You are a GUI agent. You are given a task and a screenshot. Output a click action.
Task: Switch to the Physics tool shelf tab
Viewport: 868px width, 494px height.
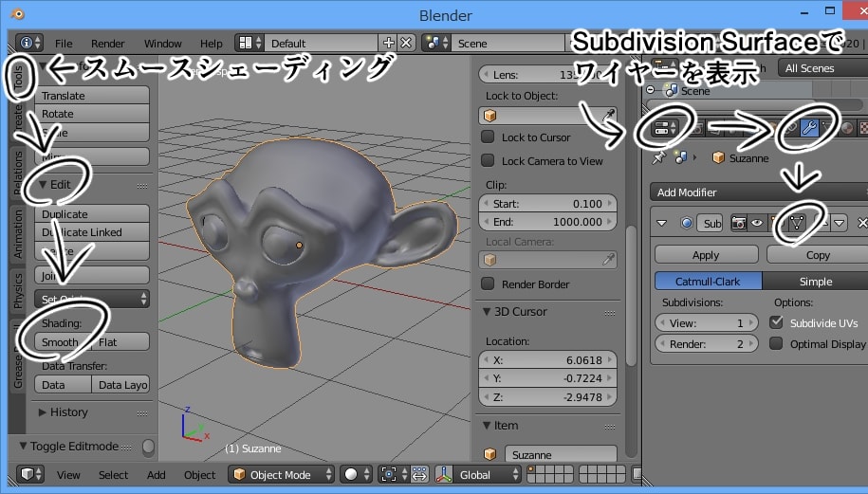tap(18, 291)
